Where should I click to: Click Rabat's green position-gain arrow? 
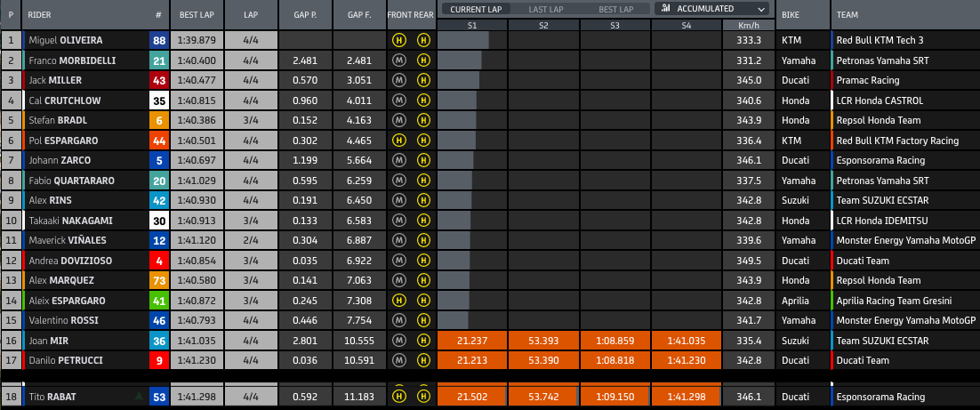(x=138, y=397)
